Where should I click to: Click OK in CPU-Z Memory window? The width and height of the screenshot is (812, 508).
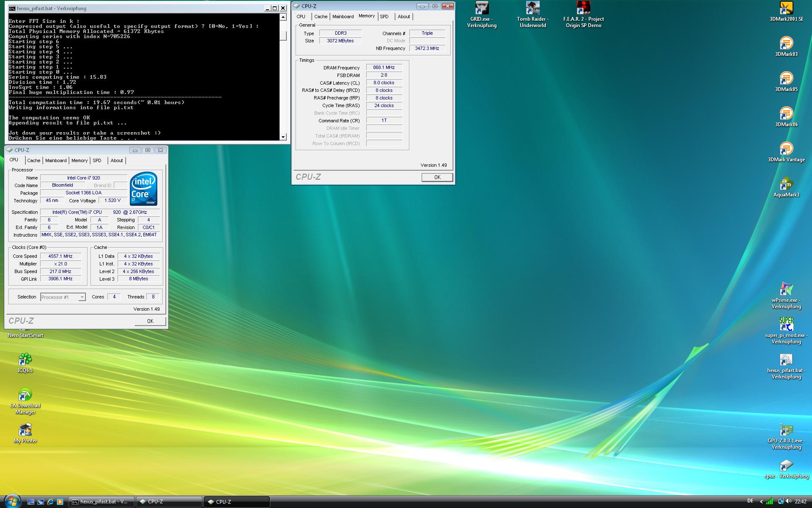[437, 177]
